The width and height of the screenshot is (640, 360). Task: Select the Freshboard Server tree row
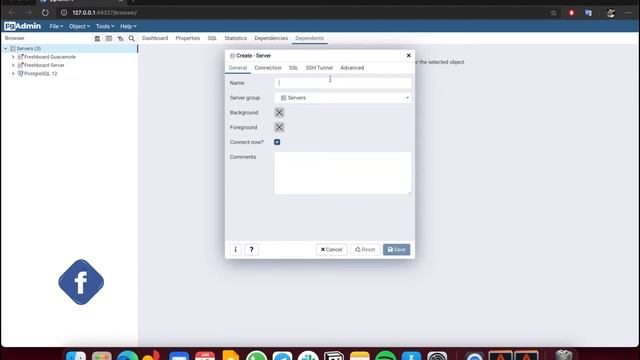(69, 65)
